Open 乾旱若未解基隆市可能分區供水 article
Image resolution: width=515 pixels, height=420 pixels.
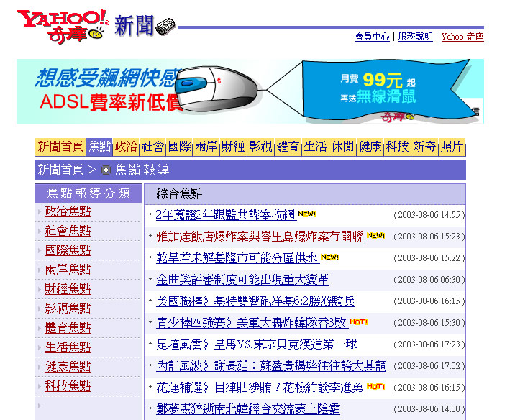pos(237,258)
